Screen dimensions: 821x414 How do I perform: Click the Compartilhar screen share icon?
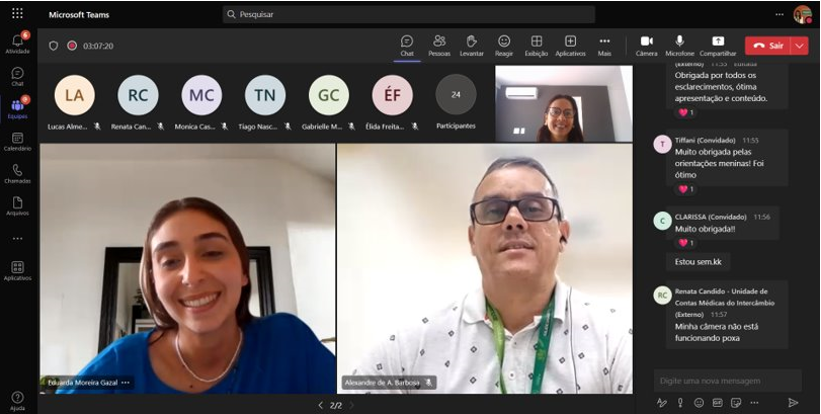pos(717,44)
